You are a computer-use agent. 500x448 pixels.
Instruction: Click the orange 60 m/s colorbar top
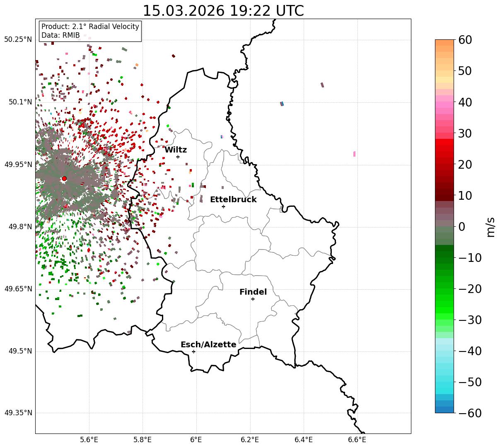pos(444,42)
